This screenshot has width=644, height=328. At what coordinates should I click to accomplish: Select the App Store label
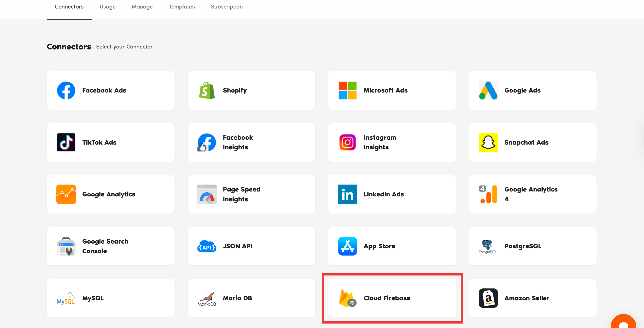click(x=379, y=246)
